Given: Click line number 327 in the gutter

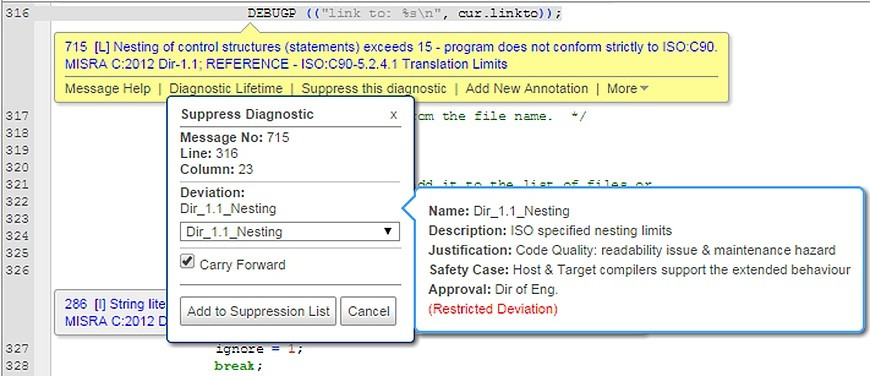Looking at the screenshot, I should pos(17,349).
